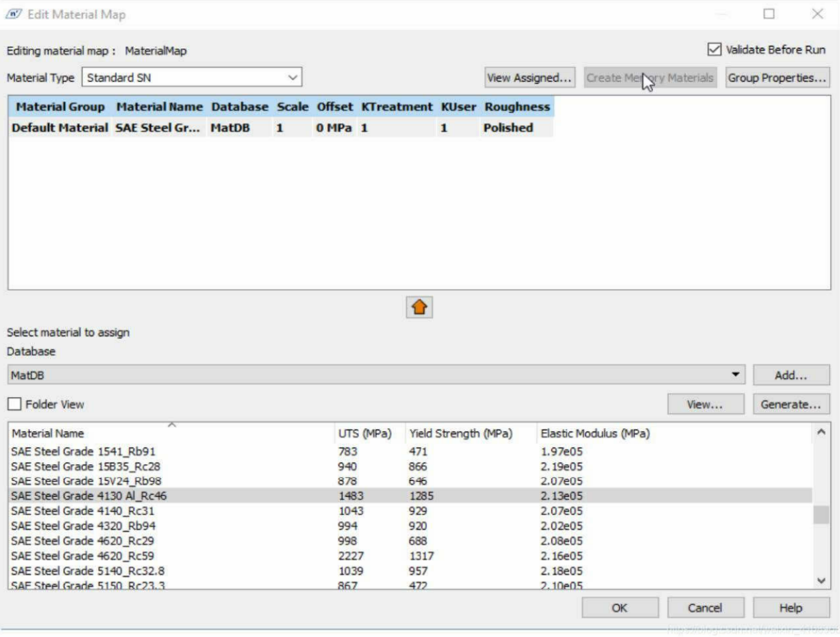Open Group Properties dialog

pyautogui.click(x=777, y=78)
